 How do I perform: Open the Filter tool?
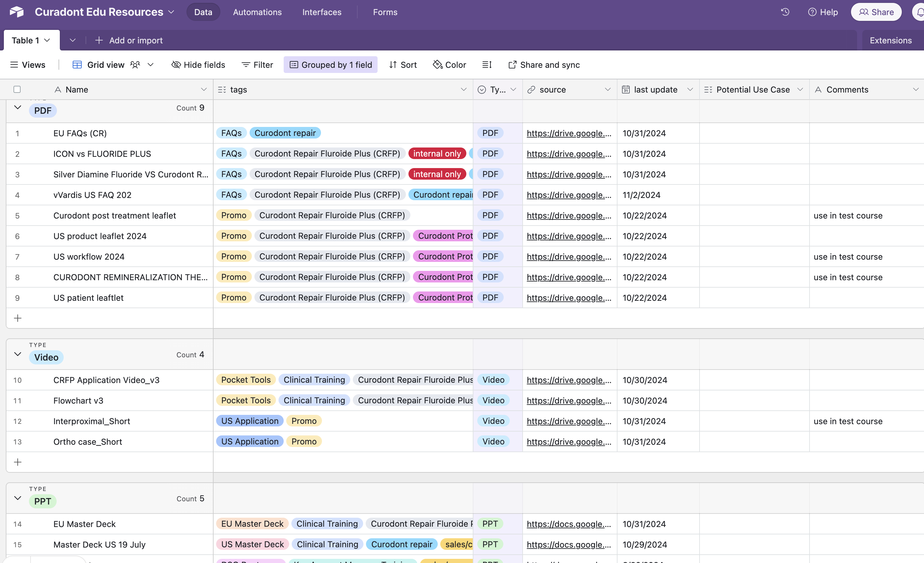point(257,65)
